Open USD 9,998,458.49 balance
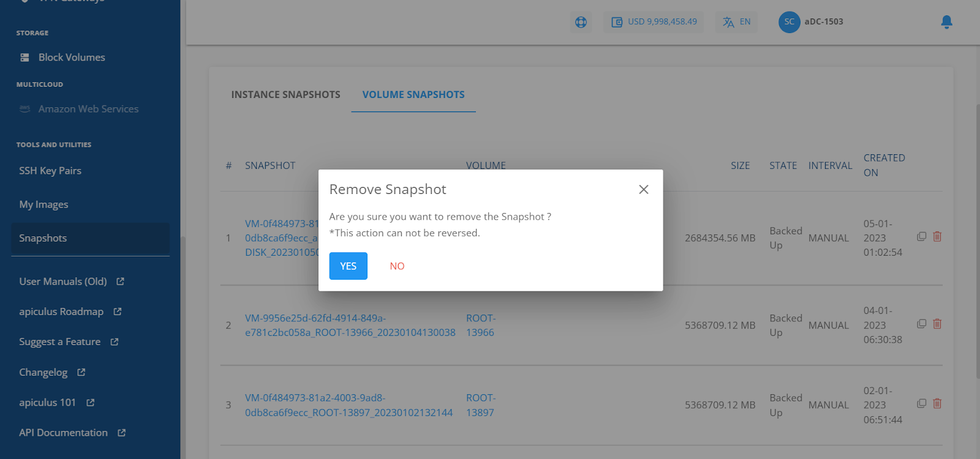 [662, 21]
